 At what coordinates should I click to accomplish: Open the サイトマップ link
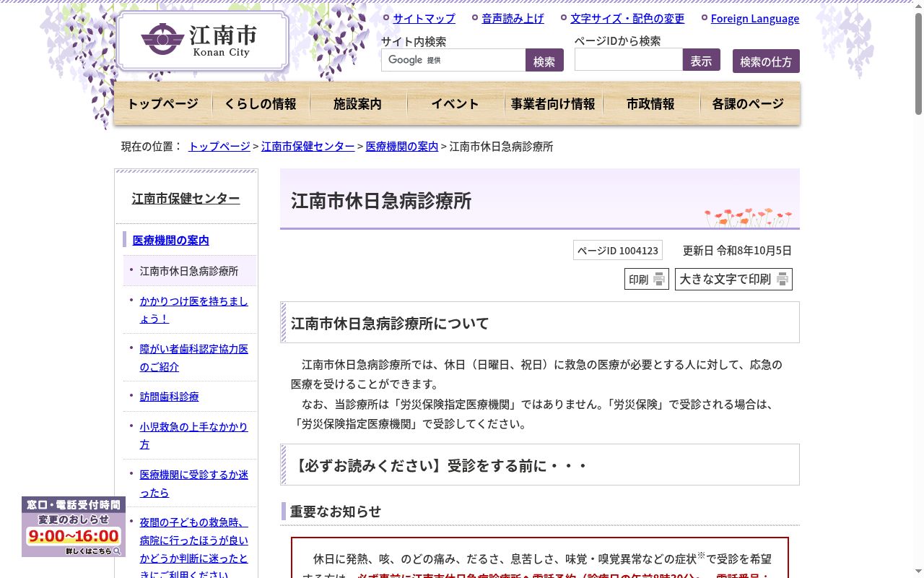(x=424, y=19)
